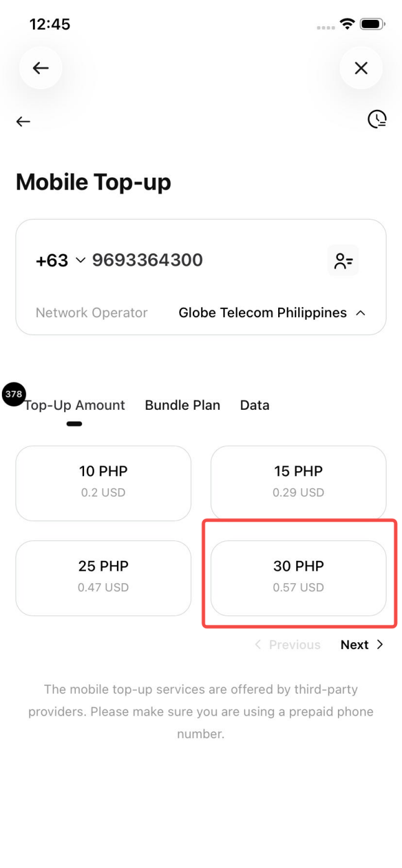Tap the black 378 badge
Screen dimensions: 402x868
tap(14, 394)
